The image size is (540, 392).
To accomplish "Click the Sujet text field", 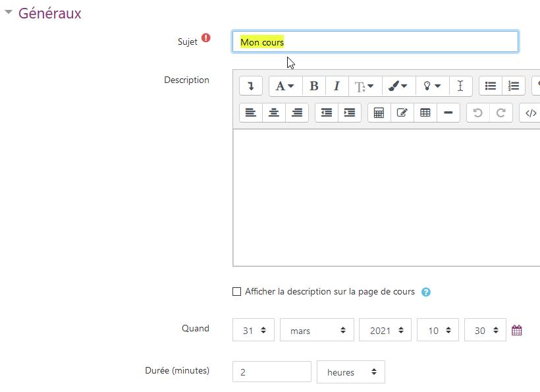I will (x=375, y=42).
